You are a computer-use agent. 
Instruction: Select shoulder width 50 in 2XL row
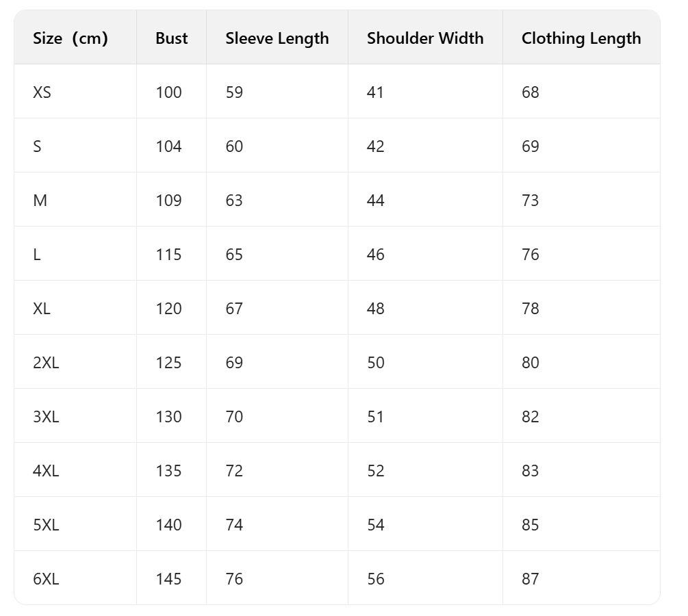coord(376,363)
